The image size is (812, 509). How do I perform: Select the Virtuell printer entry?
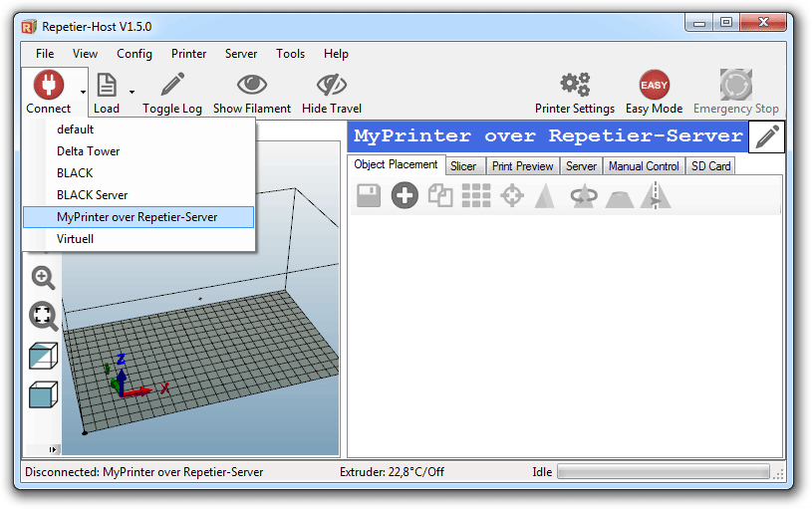coord(76,239)
